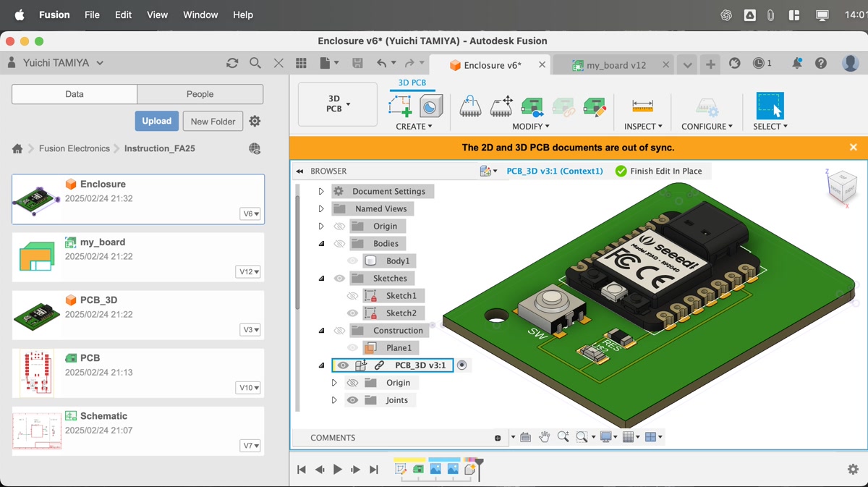Open the Window menu

point(200,14)
